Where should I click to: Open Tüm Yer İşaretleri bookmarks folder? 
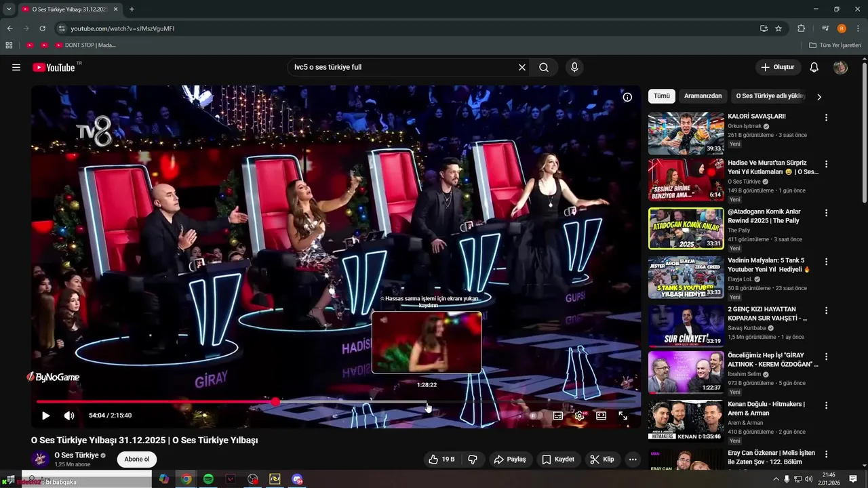click(835, 45)
